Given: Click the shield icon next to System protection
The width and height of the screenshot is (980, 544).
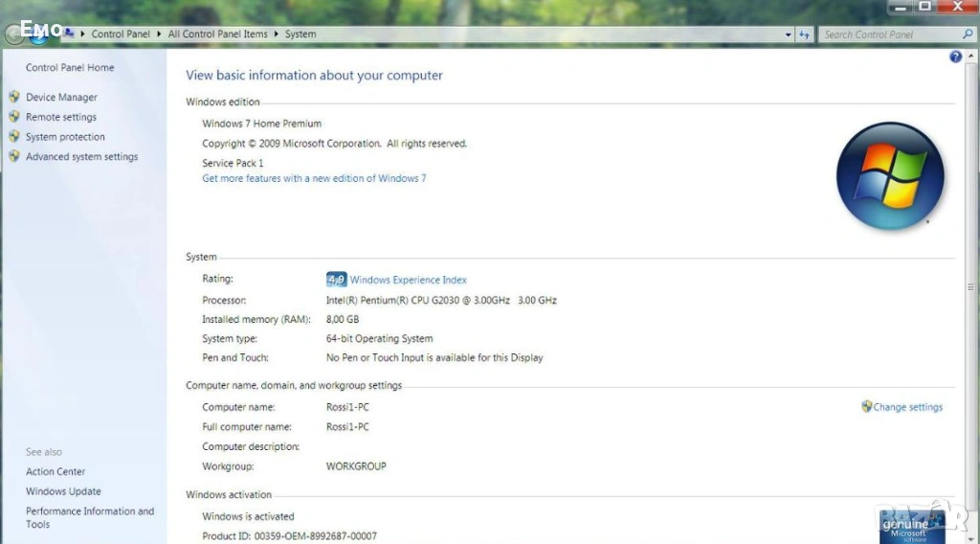Looking at the screenshot, I should pos(14,137).
